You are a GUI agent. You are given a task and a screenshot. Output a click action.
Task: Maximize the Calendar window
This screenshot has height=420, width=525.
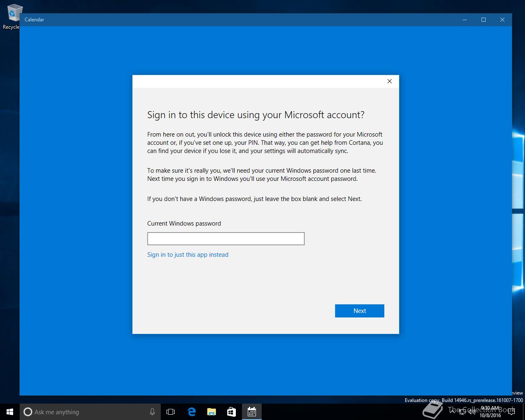(x=484, y=20)
